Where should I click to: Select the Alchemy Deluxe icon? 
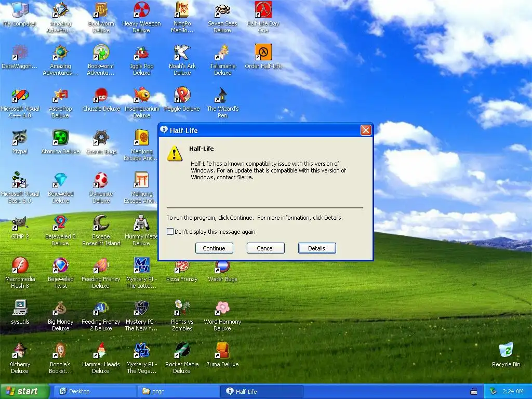[20, 358]
